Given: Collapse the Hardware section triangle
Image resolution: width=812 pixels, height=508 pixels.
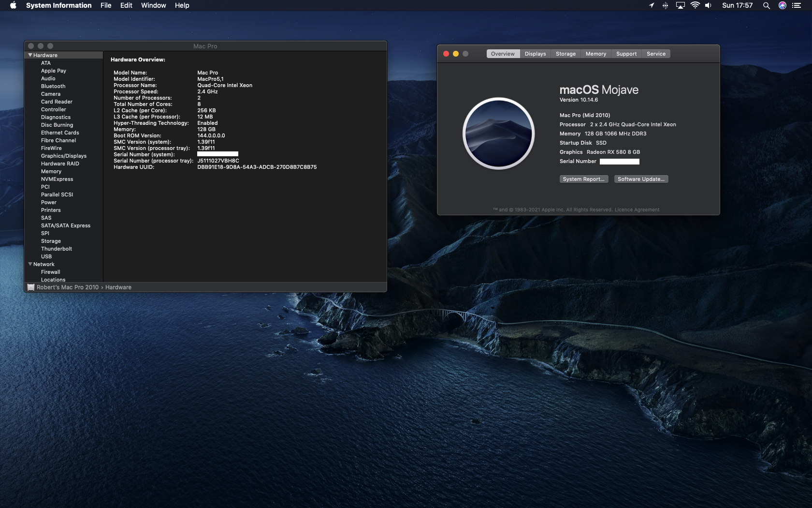Looking at the screenshot, I should (x=30, y=55).
